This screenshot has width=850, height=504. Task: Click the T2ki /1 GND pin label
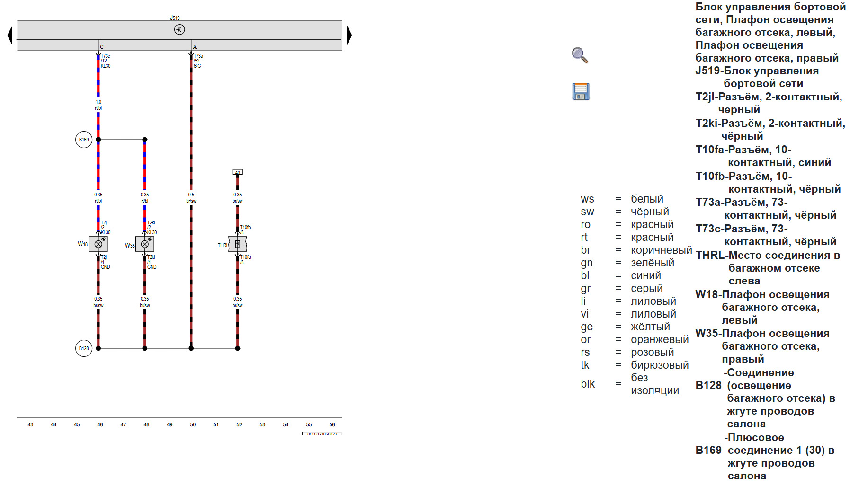coord(152,262)
